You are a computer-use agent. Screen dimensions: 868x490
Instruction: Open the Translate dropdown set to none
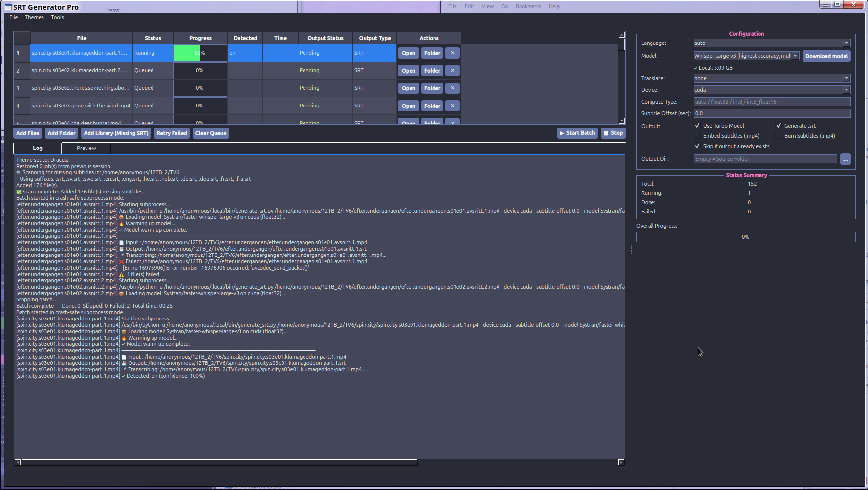coord(772,78)
